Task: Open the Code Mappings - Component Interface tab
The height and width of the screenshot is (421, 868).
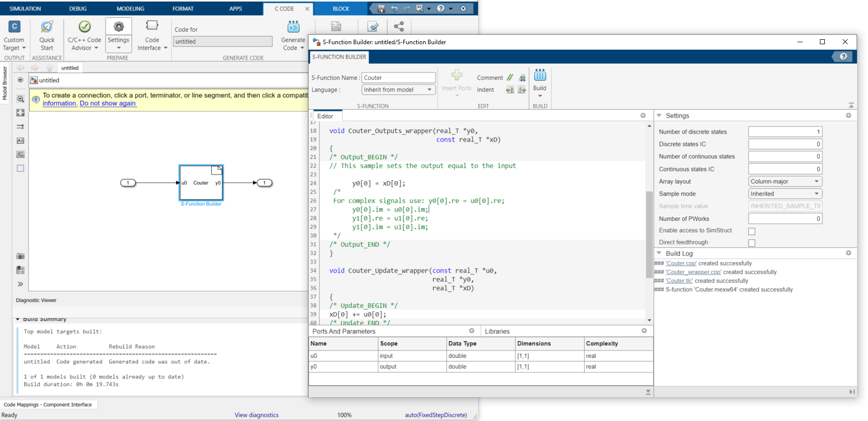Action: click(x=48, y=405)
